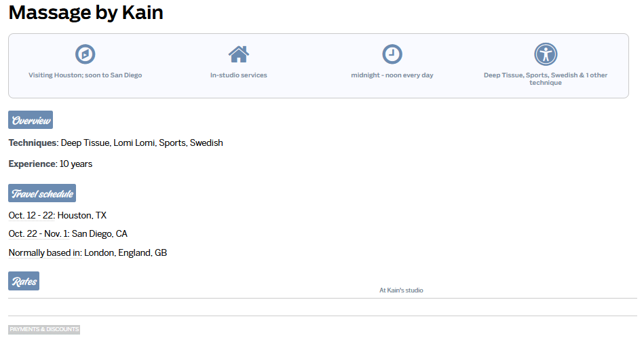Click the 'Massage by Kain' page title
This screenshot has width=644, height=342.
tap(86, 12)
